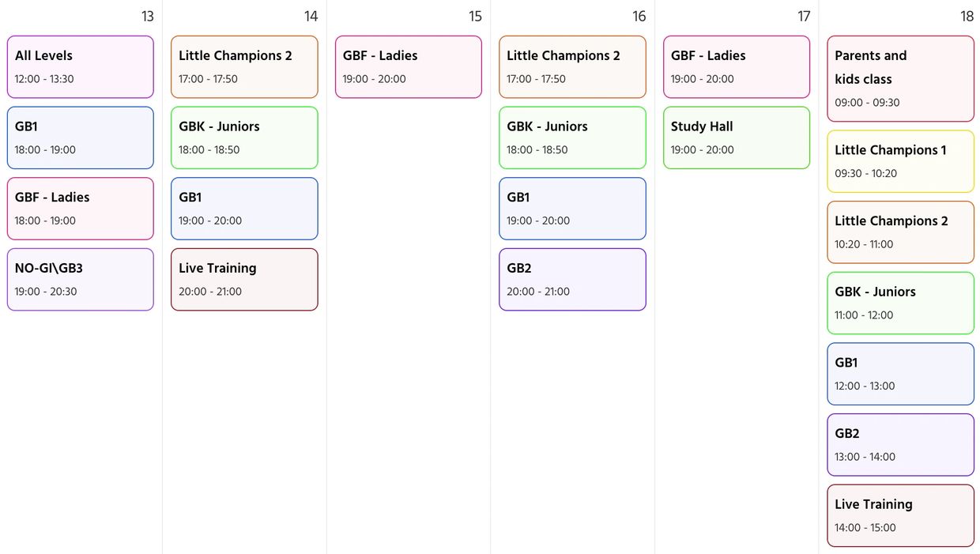This screenshot has width=980, height=554.
Task: Open the Study Hall class card
Action: pyautogui.click(x=737, y=138)
